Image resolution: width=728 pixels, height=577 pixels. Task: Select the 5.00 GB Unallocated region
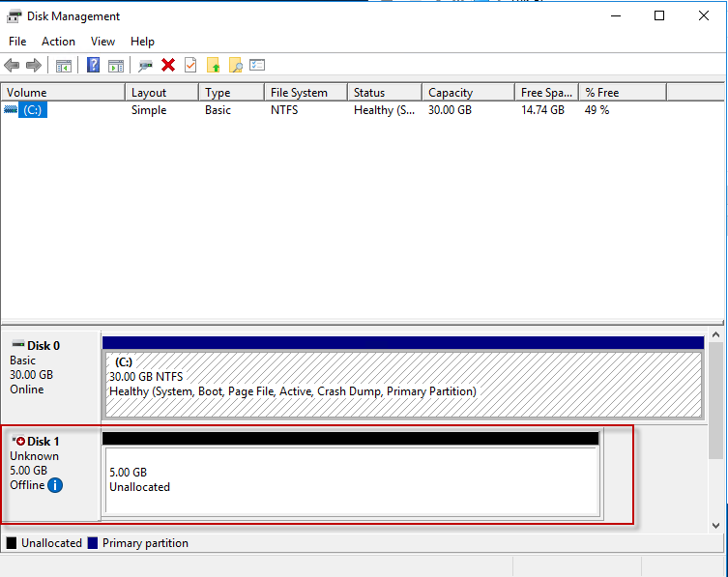click(351, 480)
